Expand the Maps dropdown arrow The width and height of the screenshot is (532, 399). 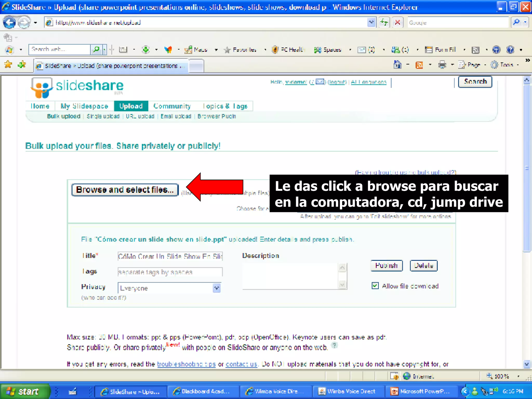[x=216, y=50]
